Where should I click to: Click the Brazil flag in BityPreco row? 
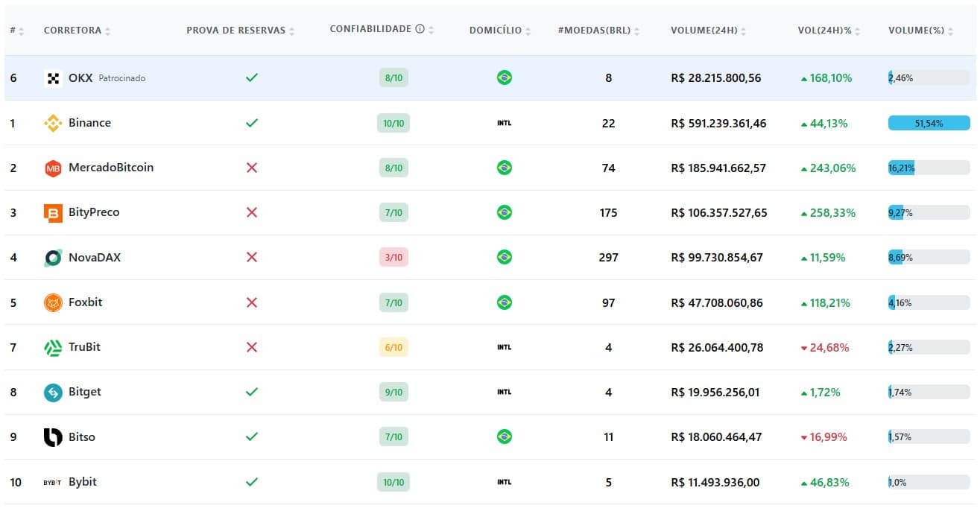(505, 212)
